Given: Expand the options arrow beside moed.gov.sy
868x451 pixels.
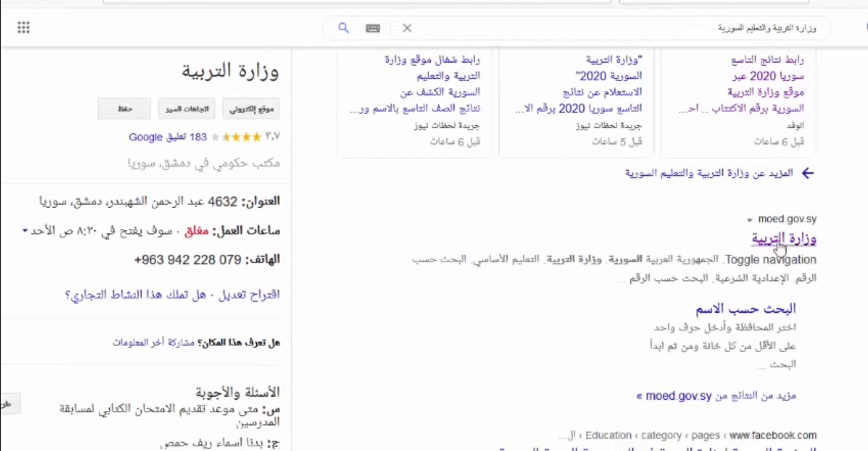Looking at the screenshot, I should tap(749, 220).
